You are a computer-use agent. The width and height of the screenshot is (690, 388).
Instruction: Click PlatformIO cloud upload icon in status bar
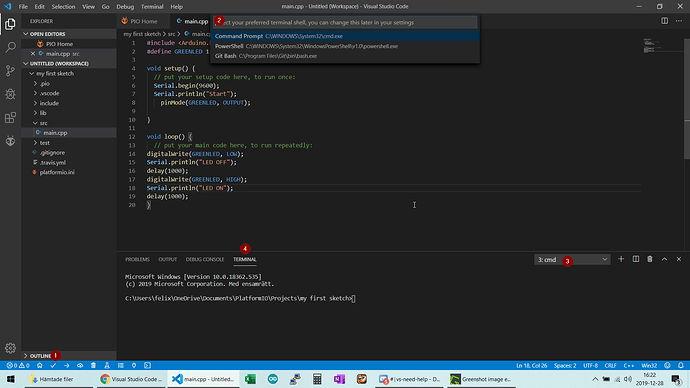pyautogui.click(x=80, y=366)
